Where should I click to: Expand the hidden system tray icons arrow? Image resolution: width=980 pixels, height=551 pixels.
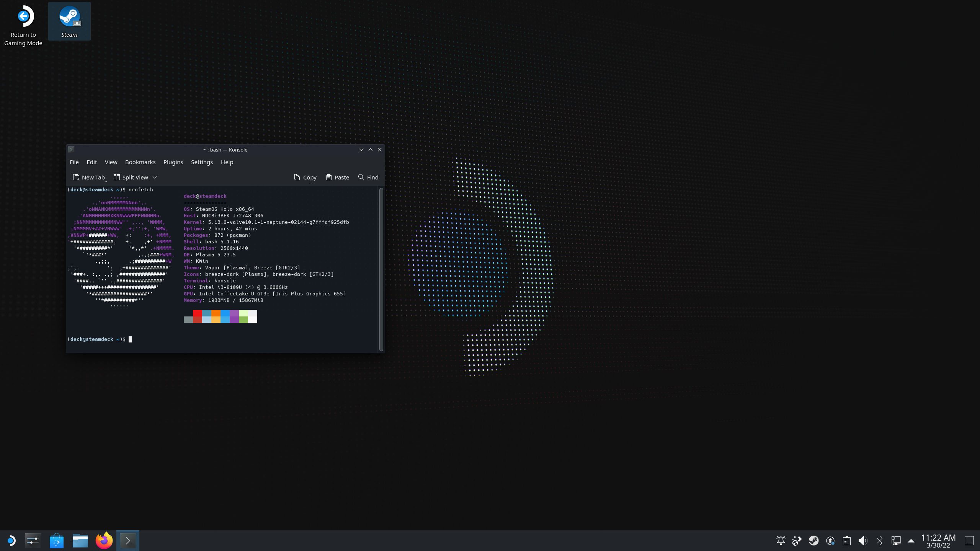[911, 541]
